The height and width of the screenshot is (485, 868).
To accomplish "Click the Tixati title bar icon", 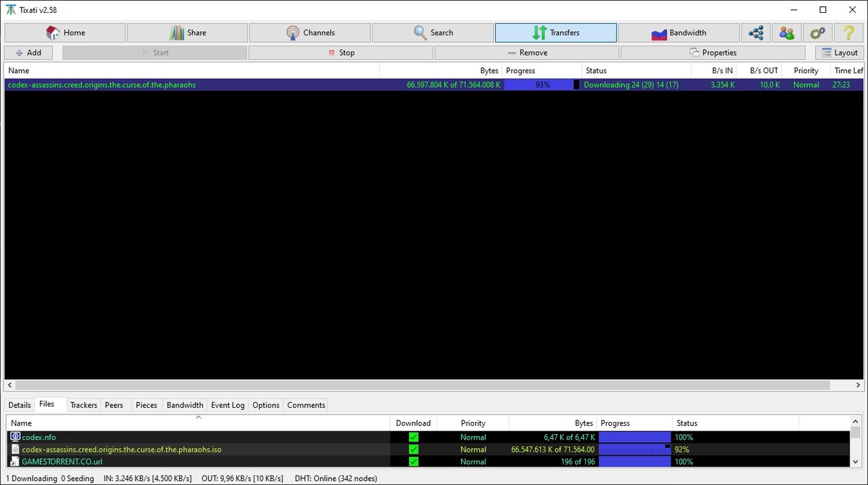I will tap(11, 9).
